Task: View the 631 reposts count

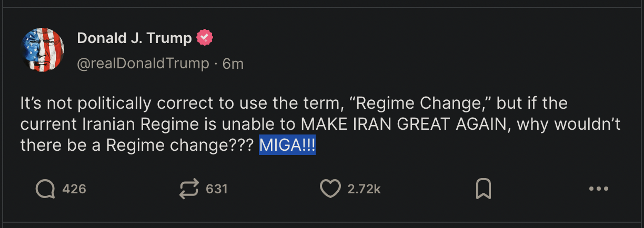Action: click(x=217, y=189)
